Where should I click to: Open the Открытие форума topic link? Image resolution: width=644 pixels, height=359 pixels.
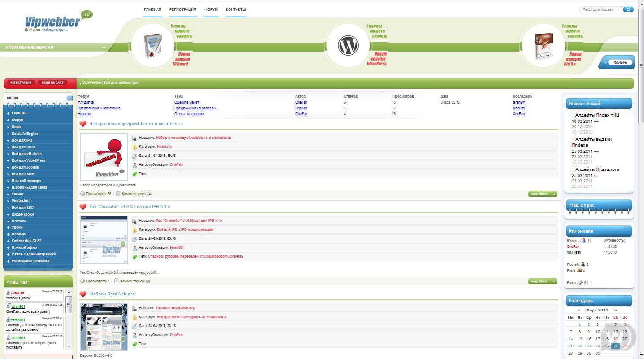(x=189, y=114)
